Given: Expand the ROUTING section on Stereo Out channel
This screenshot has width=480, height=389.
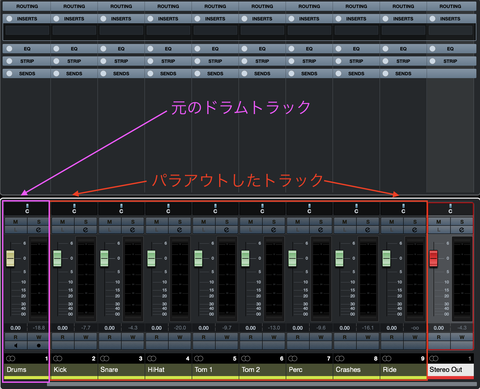Looking at the screenshot, I should point(450,6).
